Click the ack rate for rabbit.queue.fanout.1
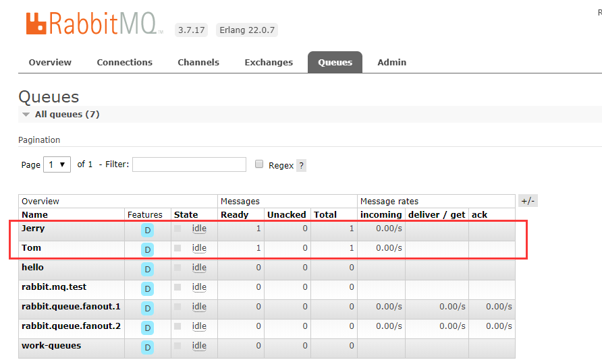602x364 pixels. pyautogui.click(x=499, y=307)
